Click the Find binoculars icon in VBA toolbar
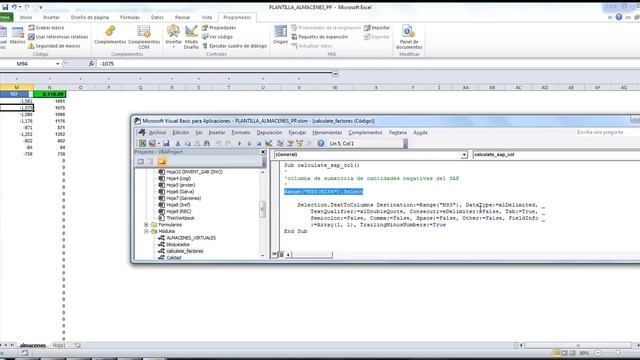640x360 pixels. (x=207, y=143)
